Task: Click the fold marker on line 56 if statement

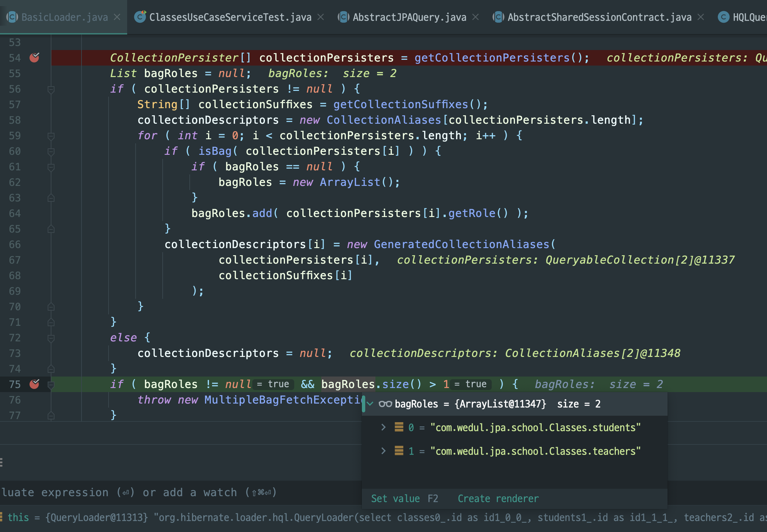Action: tap(51, 89)
